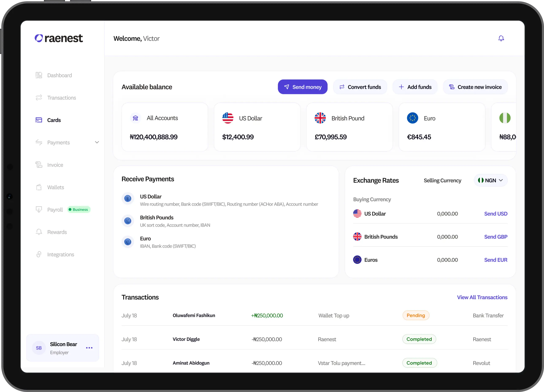Click View All Transactions link

point(482,297)
